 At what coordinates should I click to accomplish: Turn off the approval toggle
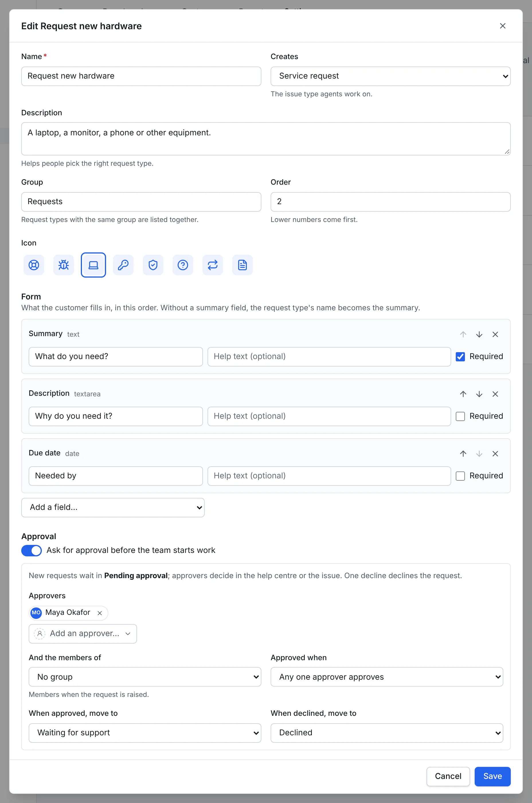click(x=32, y=551)
